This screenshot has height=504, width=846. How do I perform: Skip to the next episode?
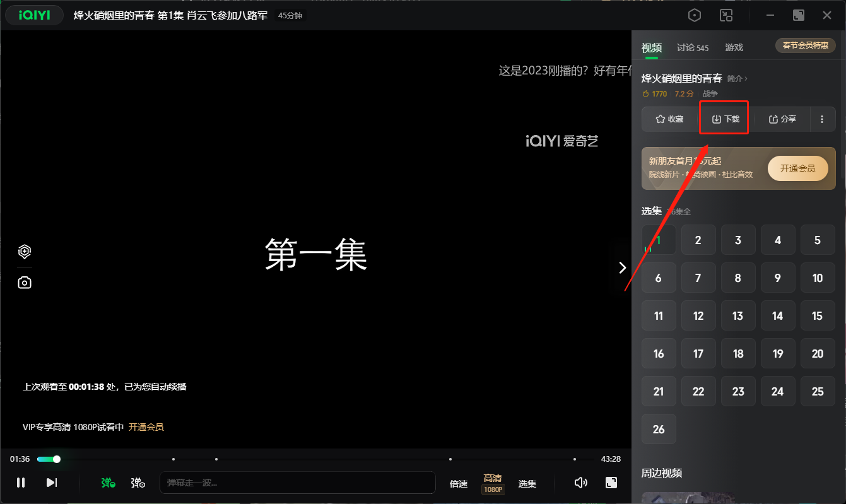[x=52, y=483]
